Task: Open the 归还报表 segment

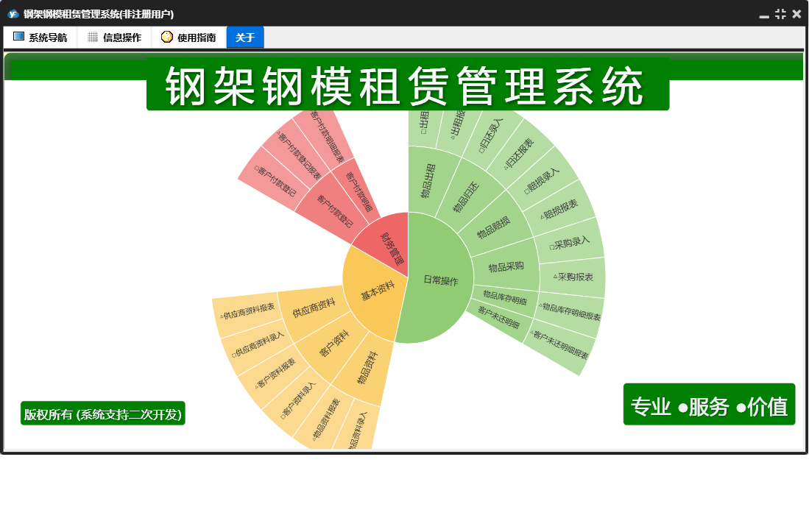Action: 519,154
